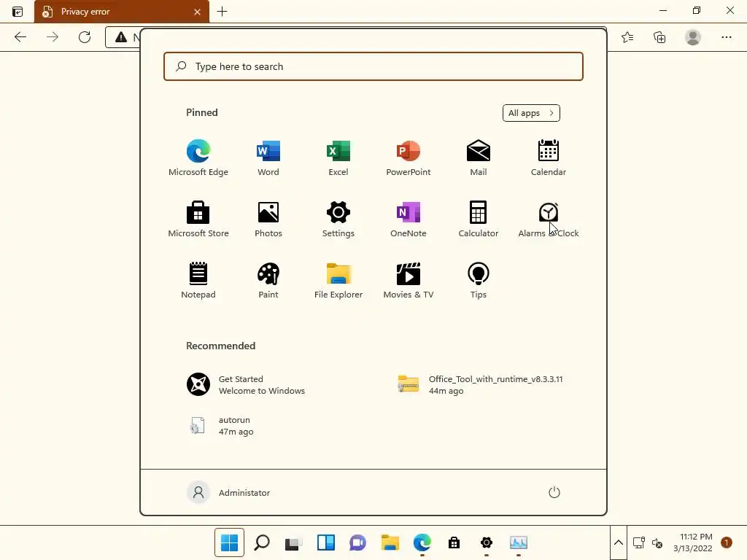Open a new Edge tab
Viewport: 747px width, 560px height.
(x=222, y=12)
